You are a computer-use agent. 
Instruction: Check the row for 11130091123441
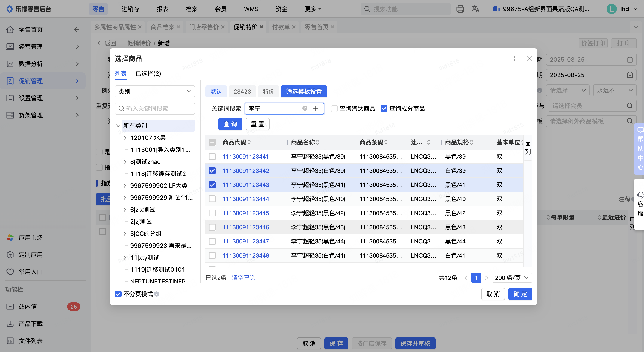pos(212,157)
